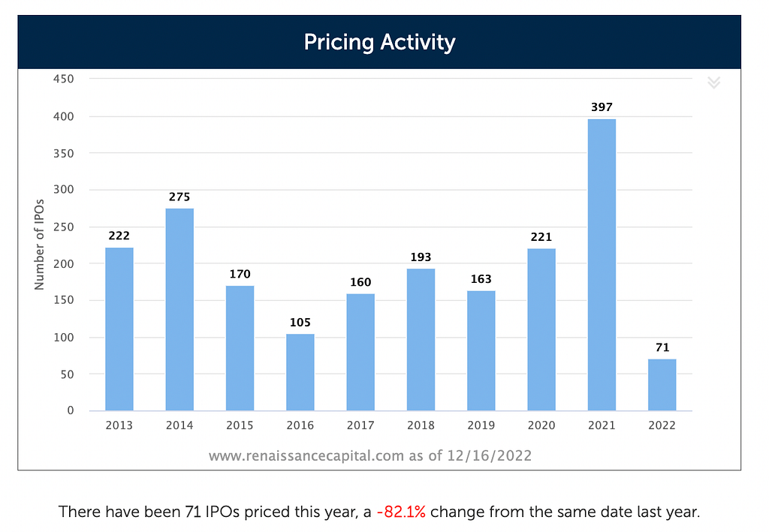Click the 2019 bar labeled 163
Screen dimensions: 769x532
tap(481, 350)
